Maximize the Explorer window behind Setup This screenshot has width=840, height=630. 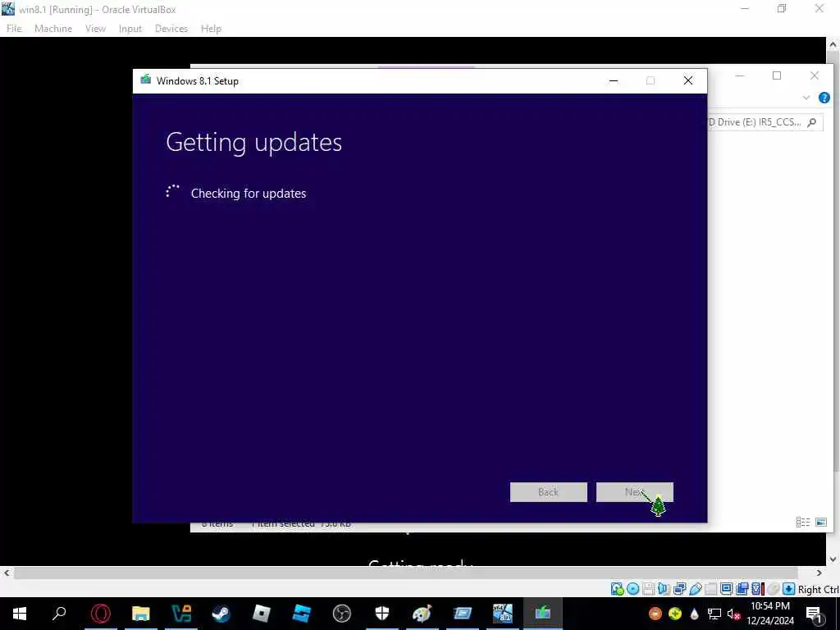777,75
